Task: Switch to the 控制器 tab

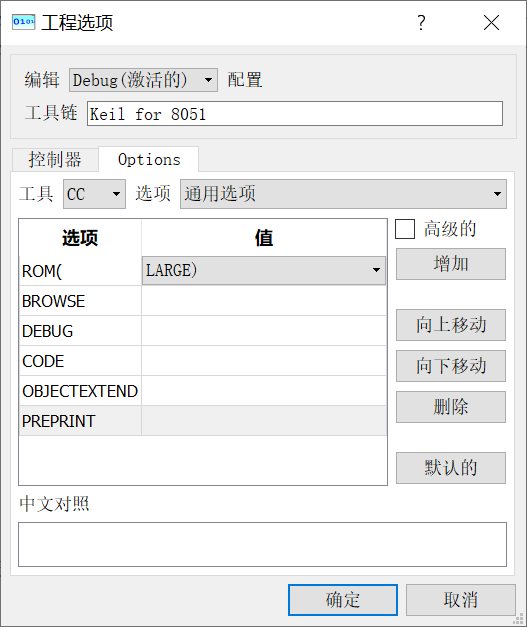Action: pos(55,160)
